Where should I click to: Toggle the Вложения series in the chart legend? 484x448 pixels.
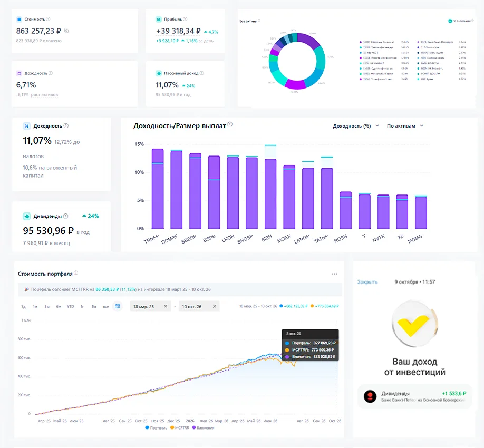click(x=203, y=428)
